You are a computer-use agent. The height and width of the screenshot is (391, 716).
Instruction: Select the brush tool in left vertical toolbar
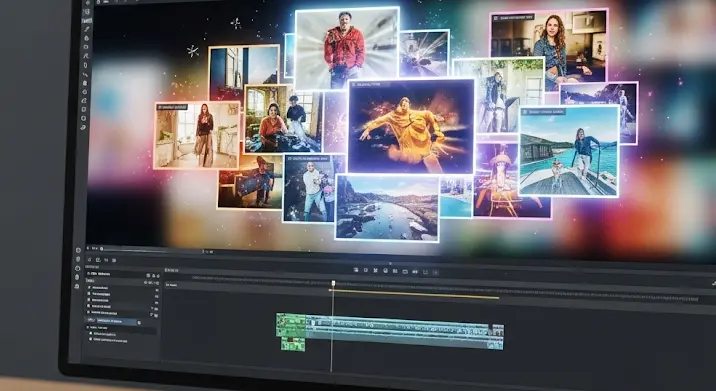coord(87,29)
